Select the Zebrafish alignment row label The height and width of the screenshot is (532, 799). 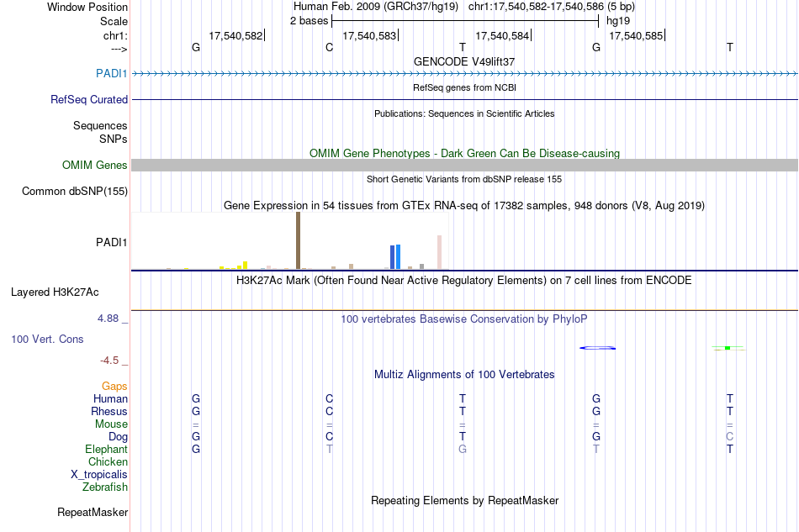105,487
